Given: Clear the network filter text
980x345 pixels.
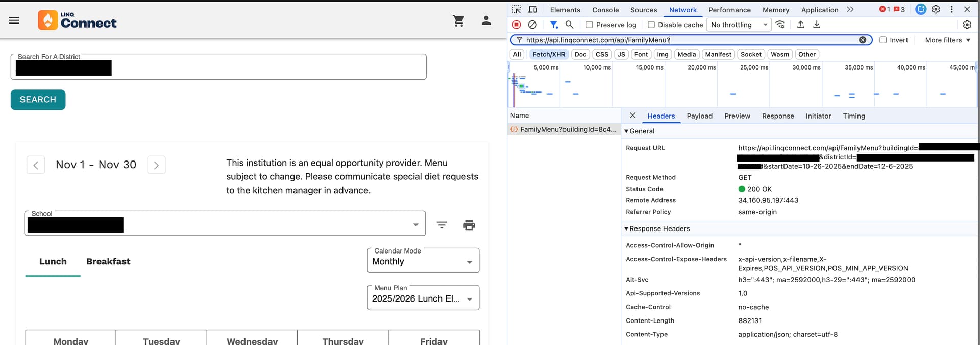Looking at the screenshot, I should pos(863,40).
